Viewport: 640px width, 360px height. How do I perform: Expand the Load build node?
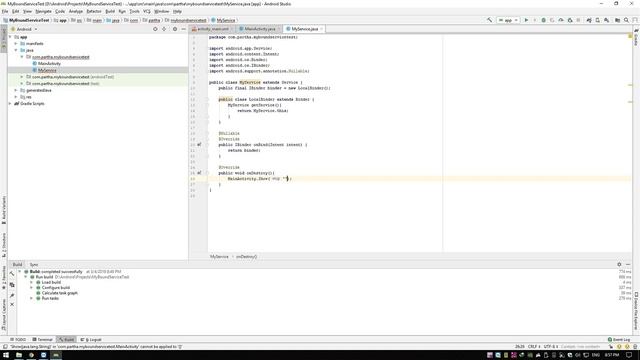click(x=31, y=282)
